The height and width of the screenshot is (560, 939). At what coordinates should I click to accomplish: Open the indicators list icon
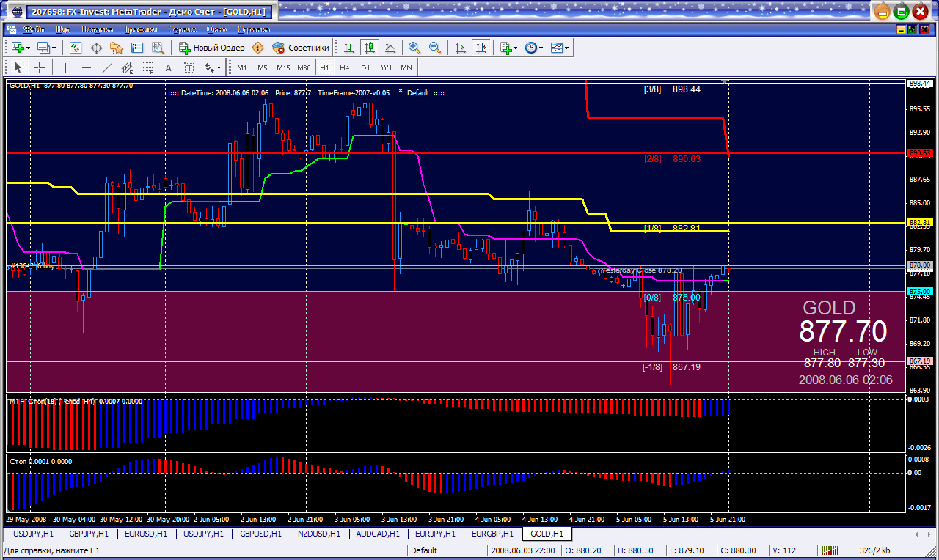click(505, 48)
